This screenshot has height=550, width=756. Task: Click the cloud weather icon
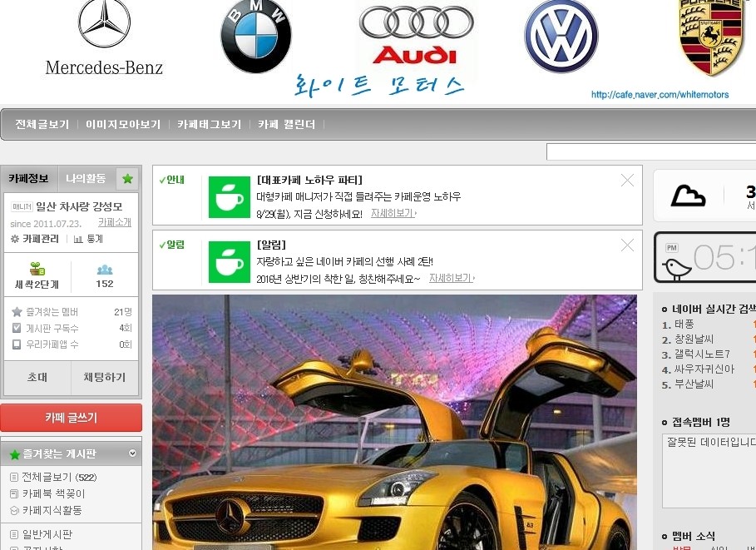(x=688, y=196)
